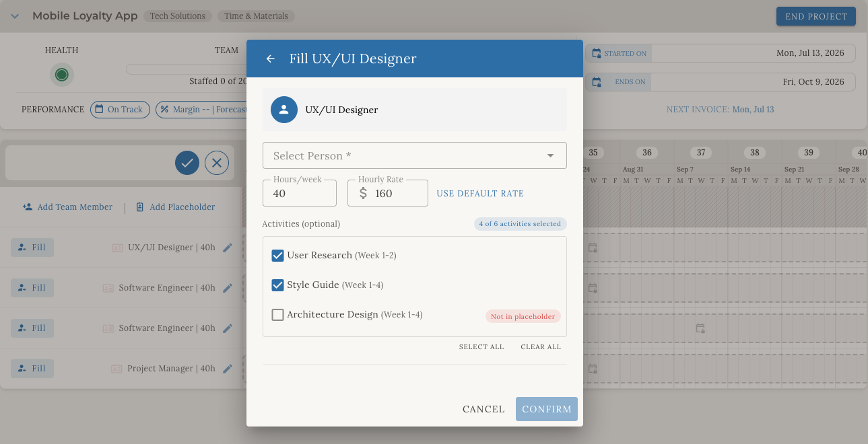
Task: Click CANCEL in the dialog
Action: pos(483,409)
